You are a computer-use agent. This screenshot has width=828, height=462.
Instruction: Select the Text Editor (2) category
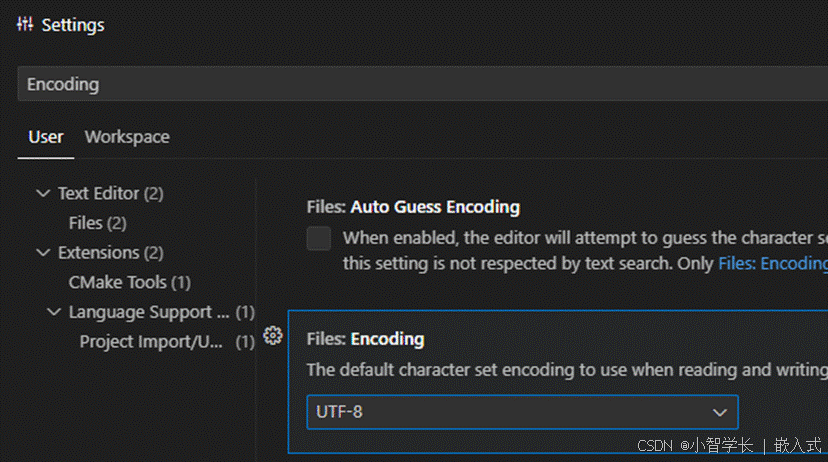[110, 193]
